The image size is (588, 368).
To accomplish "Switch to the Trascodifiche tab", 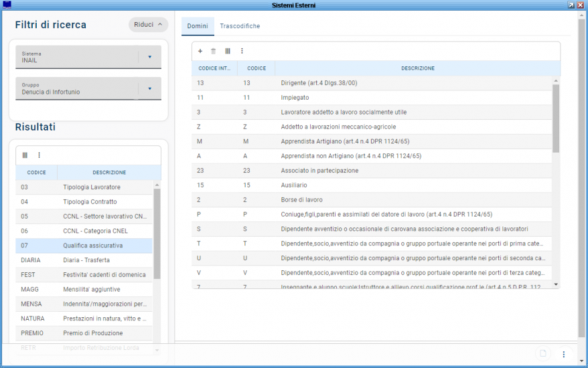I will pos(240,26).
